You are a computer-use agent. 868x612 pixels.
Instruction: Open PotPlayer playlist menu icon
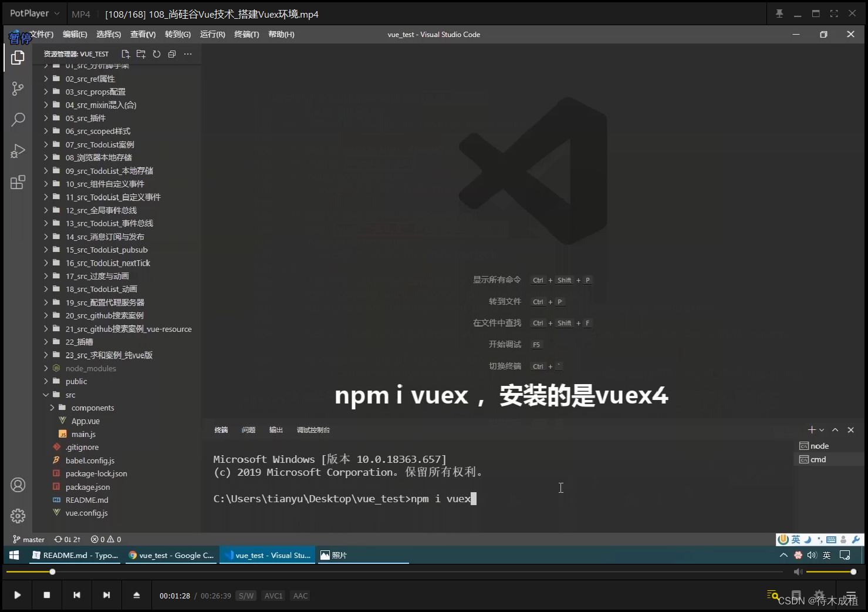point(851,595)
